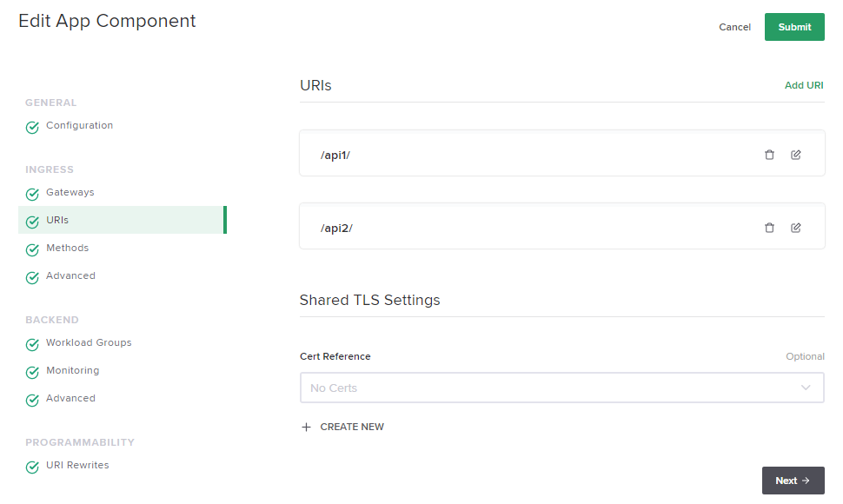
Task: Click the URI Rewrites checkmark status icon
Action: click(x=32, y=467)
